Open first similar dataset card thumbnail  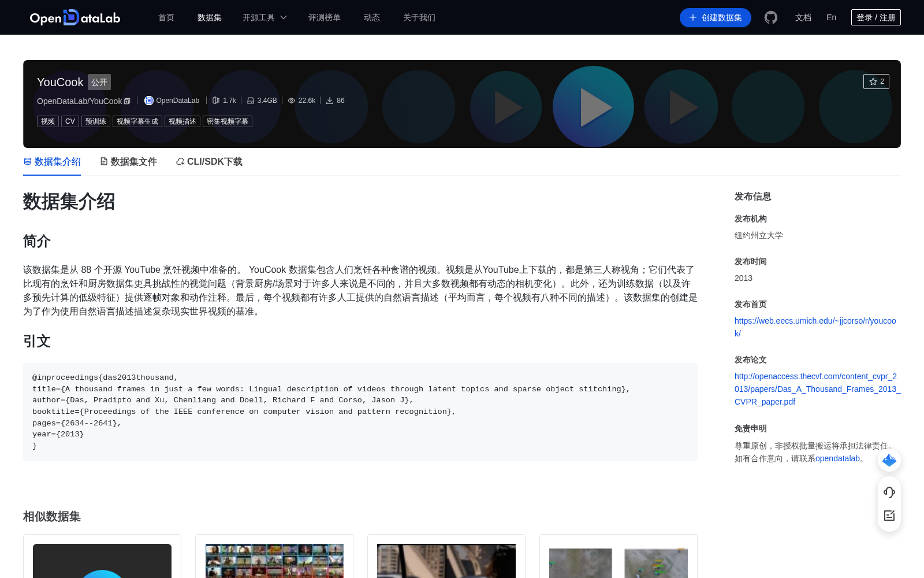click(102, 561)
